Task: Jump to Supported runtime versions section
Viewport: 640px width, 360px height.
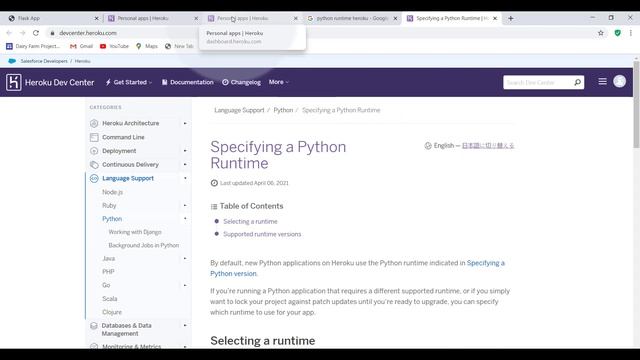Action: click(x=262, y=234)
